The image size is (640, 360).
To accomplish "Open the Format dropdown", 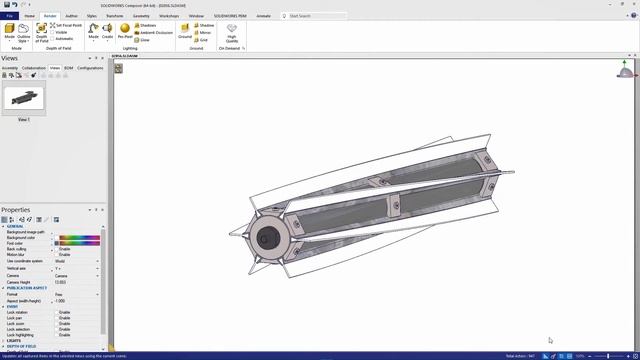I will tap(97, 294).
